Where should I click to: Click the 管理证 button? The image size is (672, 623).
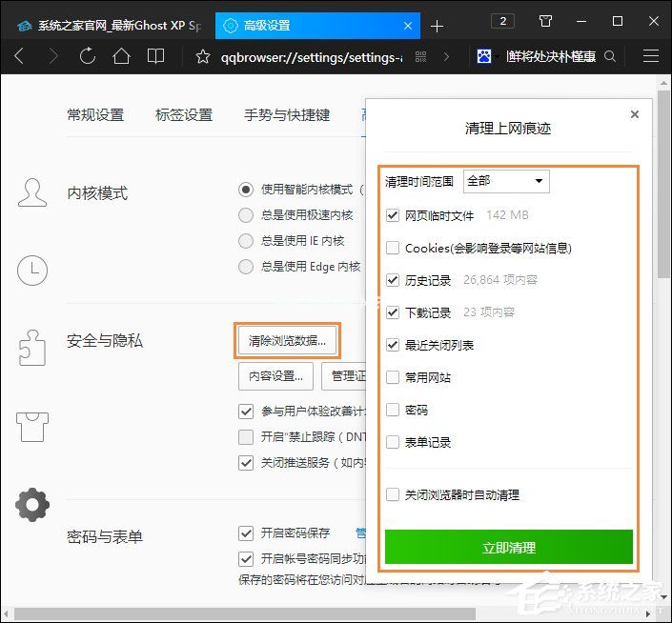pos(344,376)
